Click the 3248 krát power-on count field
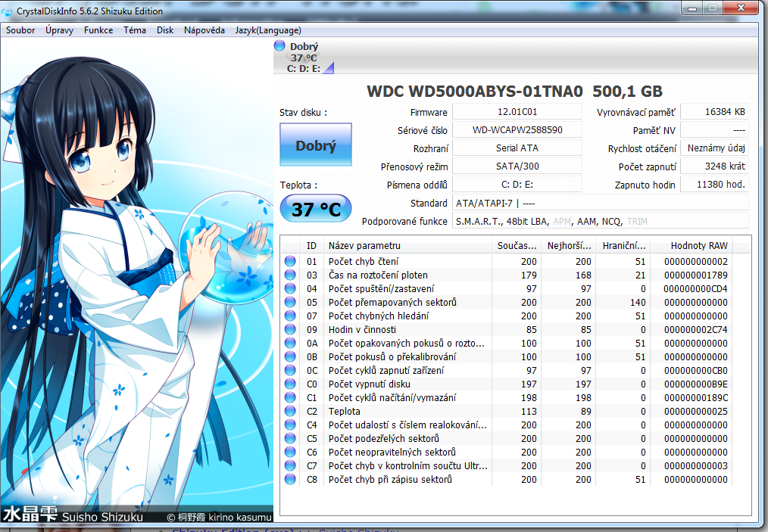The width and height of the screenshot is (768, 532). pos(715,166)
